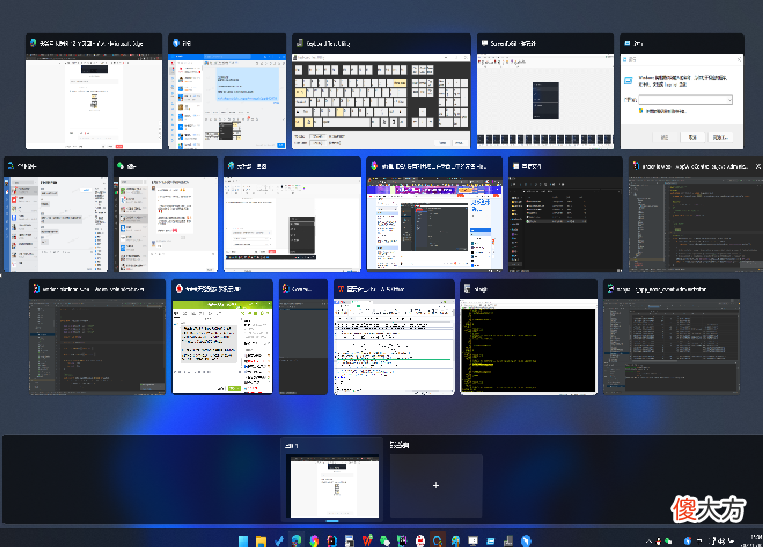
Task: Open the taskbar clock and date
Action: [x=755, y=540]
